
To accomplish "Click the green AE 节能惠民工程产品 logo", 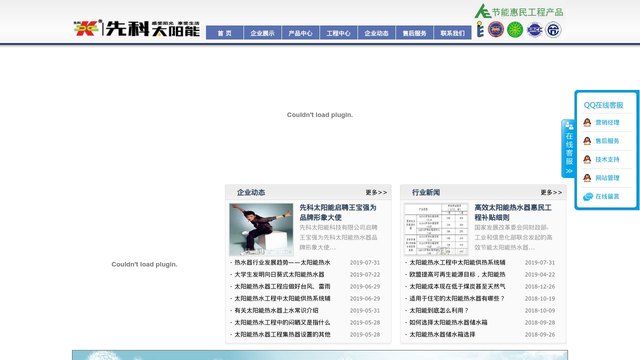I will (519, 11).
